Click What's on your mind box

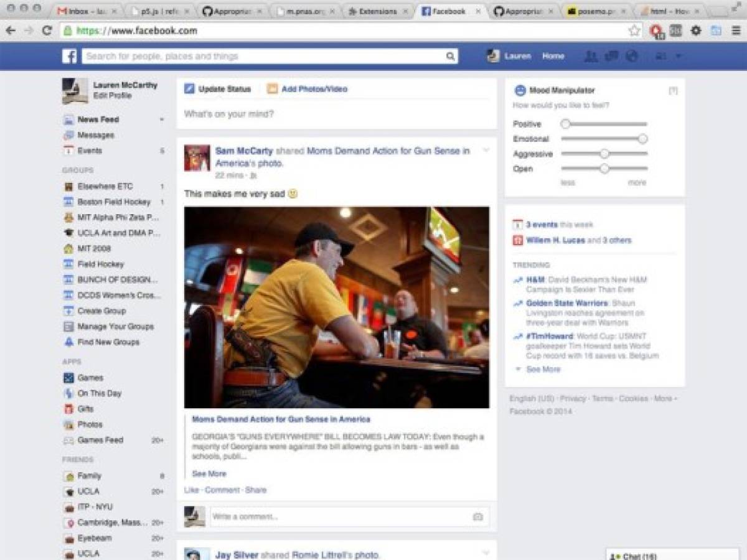[336, 114]
